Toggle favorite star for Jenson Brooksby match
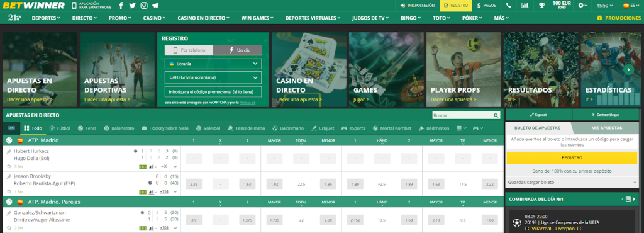 (x=9, y=192)
